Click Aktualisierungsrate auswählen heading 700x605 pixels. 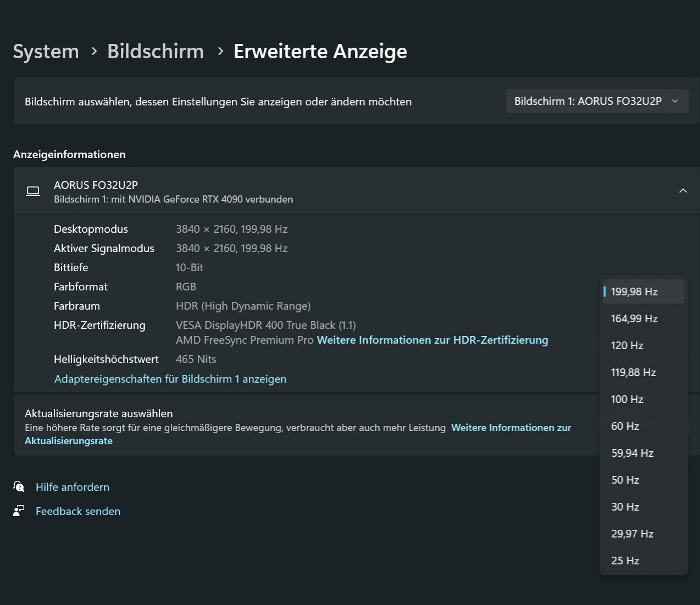pyautogui.click(x=99, y=413)
